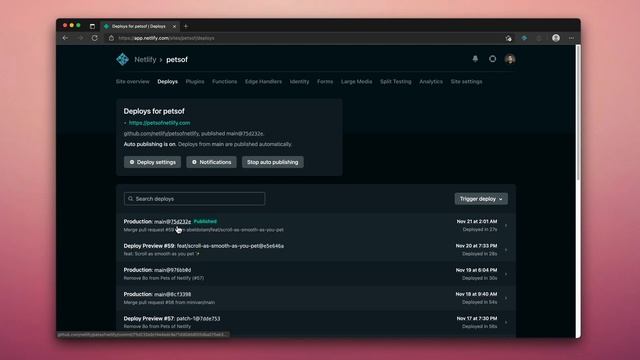
Task: Open Production main@976bb0d deploy
Action: 316,273
